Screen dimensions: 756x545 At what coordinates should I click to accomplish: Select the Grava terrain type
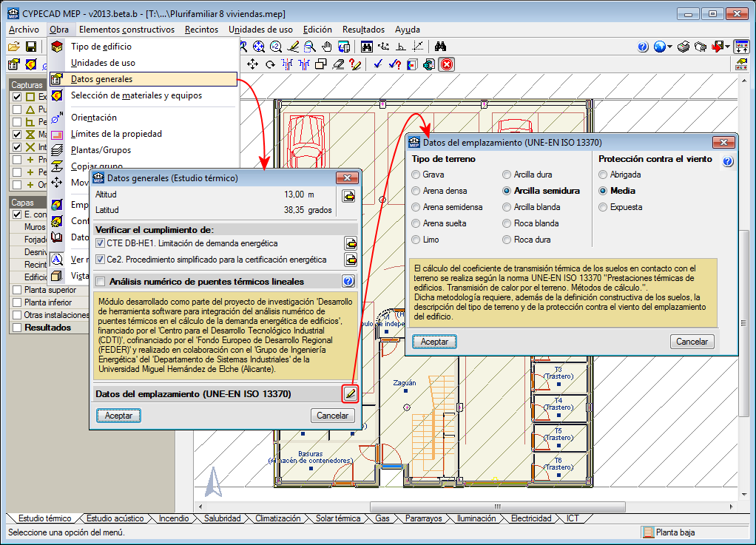click(x=416, y=175)
